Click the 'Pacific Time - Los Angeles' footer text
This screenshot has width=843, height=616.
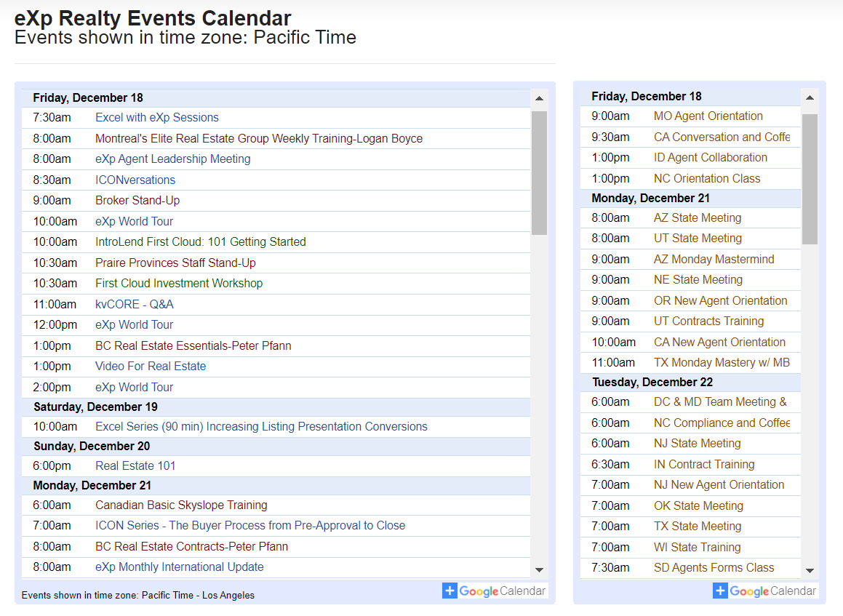coord(198,595)
